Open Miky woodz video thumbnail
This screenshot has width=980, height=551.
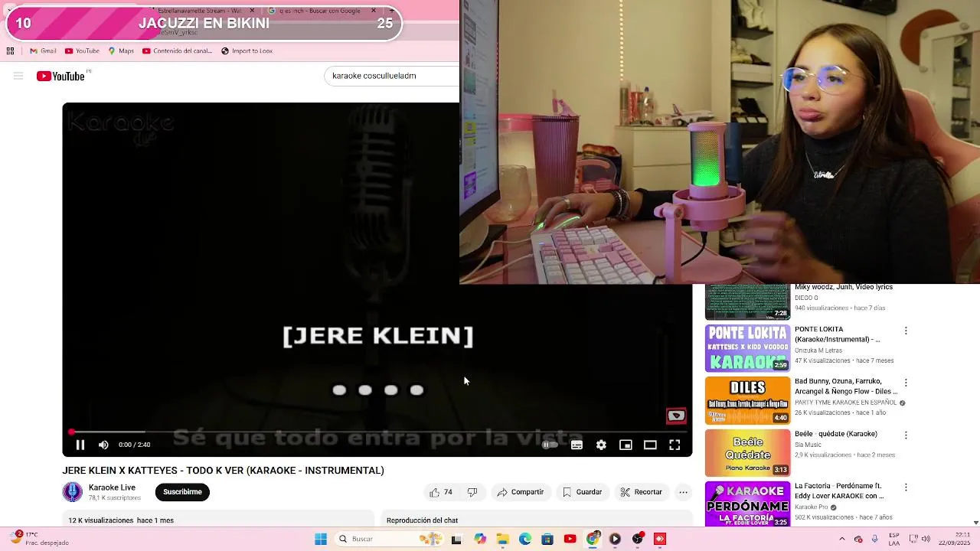747,302
